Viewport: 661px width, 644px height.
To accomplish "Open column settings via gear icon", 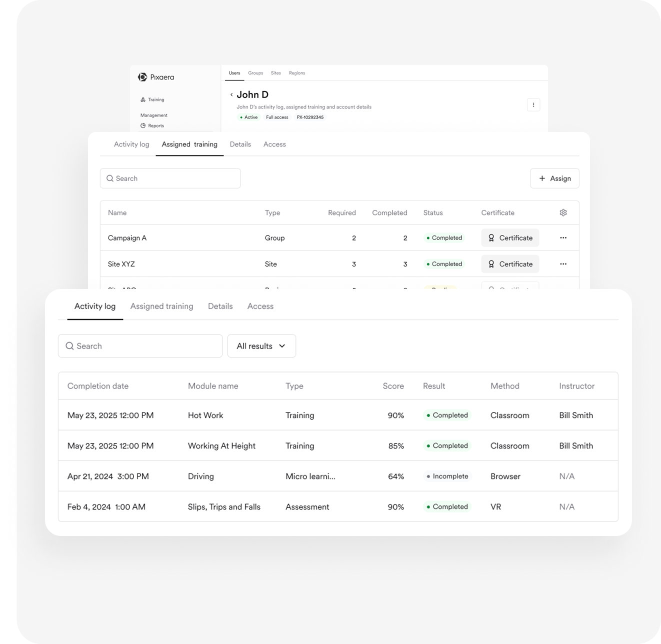I will click(x=563, y=212).
